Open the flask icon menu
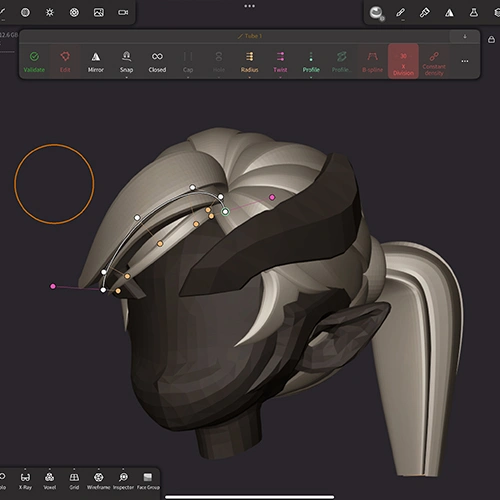 [x=474, y=13]
